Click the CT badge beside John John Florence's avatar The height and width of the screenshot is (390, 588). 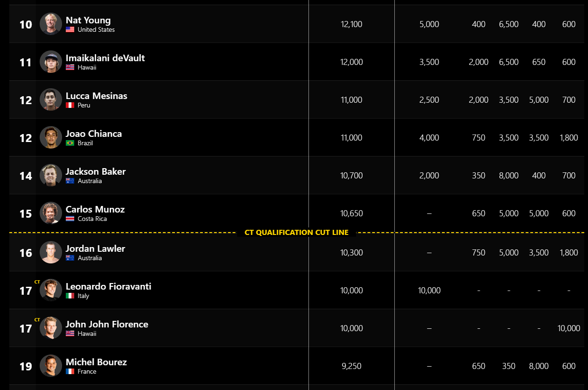coord(37,320)
